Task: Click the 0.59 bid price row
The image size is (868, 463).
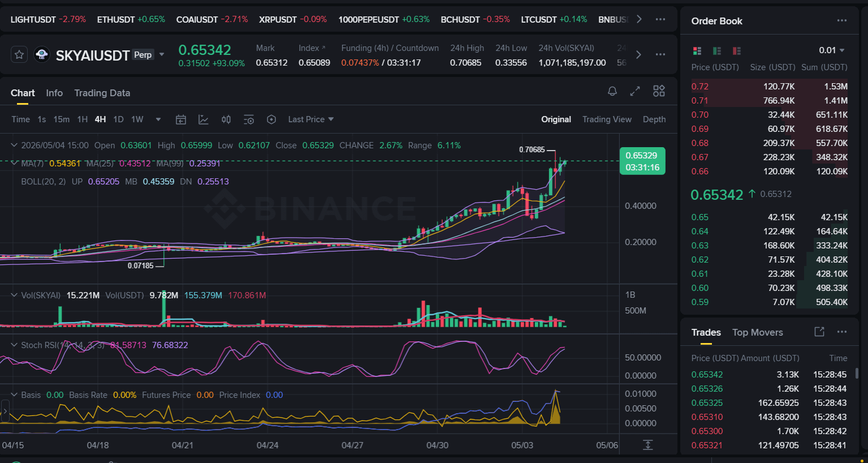Action: 769,302
